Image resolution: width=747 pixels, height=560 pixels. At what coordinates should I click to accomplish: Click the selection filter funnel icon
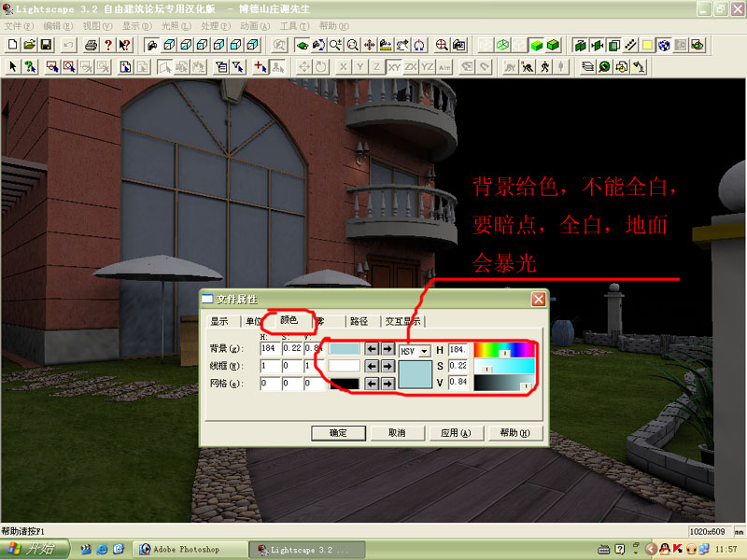[x=238, y=67]
